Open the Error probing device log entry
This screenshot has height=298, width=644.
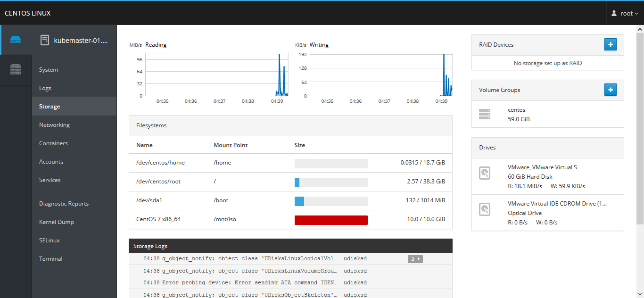pyautogui.click(x=290, y=282)
